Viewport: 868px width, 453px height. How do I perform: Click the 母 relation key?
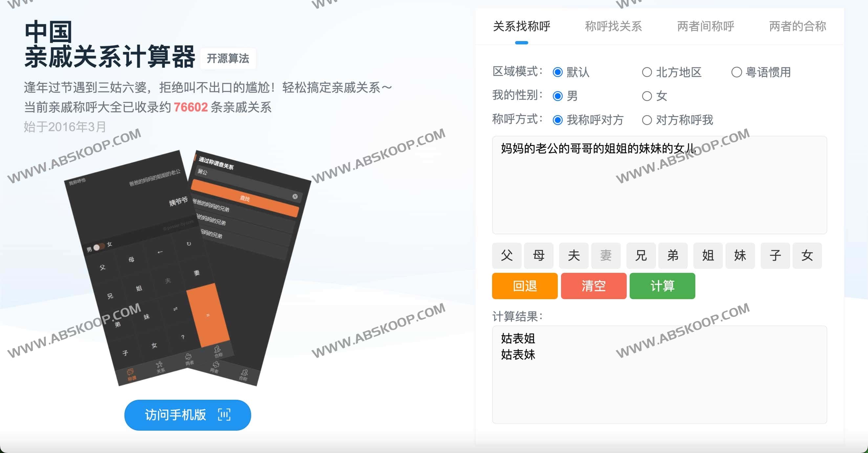538,256
